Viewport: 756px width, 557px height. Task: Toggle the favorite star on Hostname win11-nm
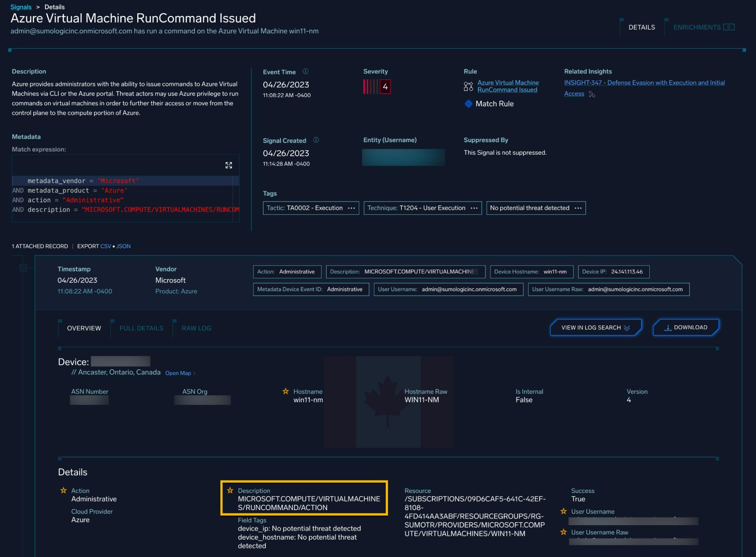[286, 391]
